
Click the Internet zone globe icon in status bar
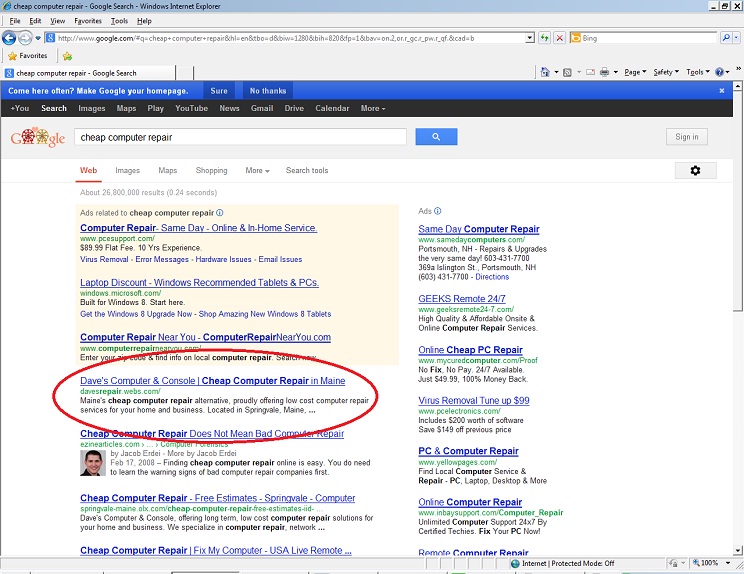coord(515,564)
